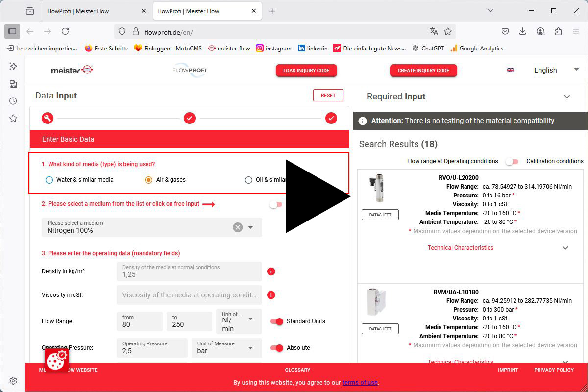Open cookie settings icon

[57, 360]
